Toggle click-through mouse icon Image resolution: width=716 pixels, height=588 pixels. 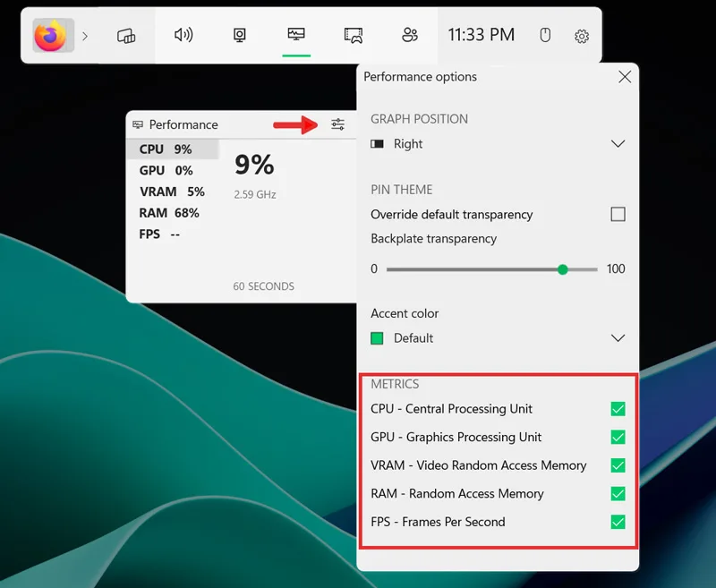(x=545, y=35)
